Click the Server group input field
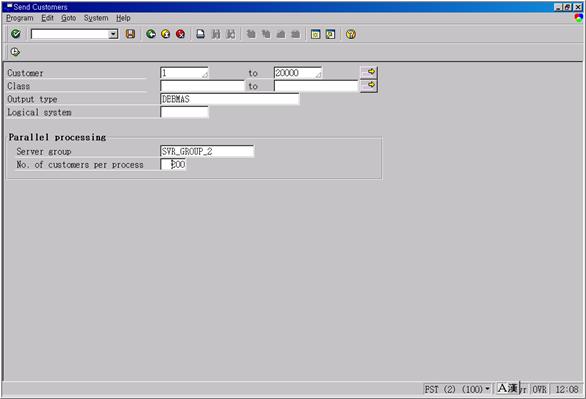The width and height of the screenshot is (586, 399). [x=207, y=151]
